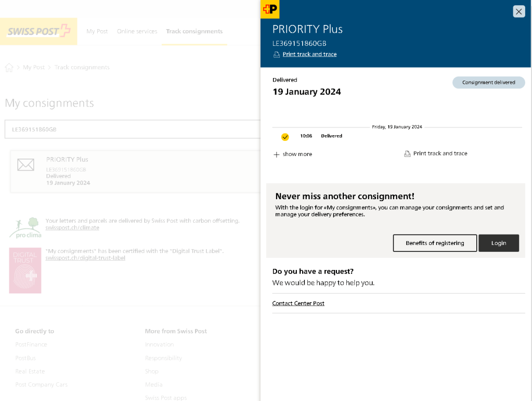Open Shop footer link
The height and width of the screenshot is (401, 532).
click(152, 371)
